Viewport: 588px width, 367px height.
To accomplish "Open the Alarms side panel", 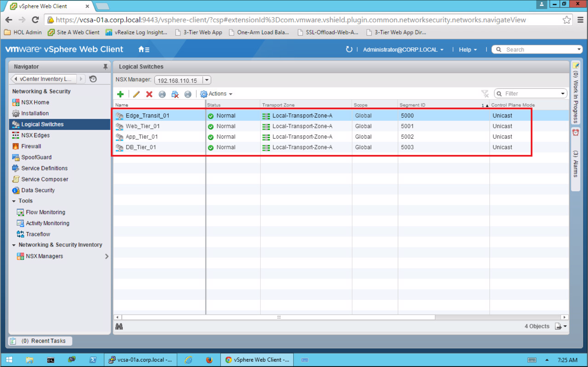I will pyautogui.click(x=576, y=159).
